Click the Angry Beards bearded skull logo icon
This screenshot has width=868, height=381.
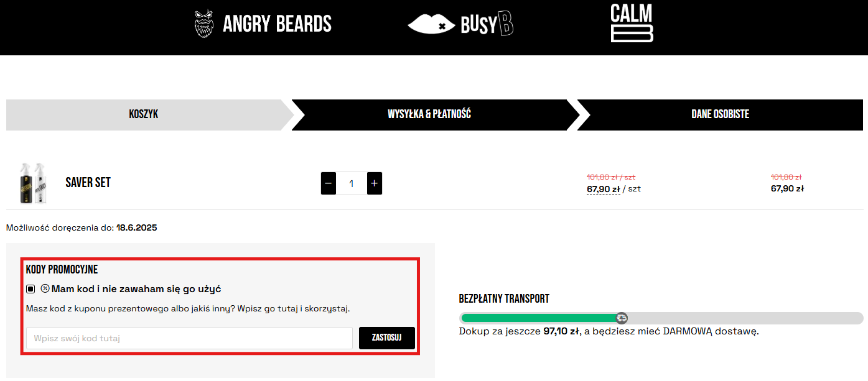click(x=205, y=24)
